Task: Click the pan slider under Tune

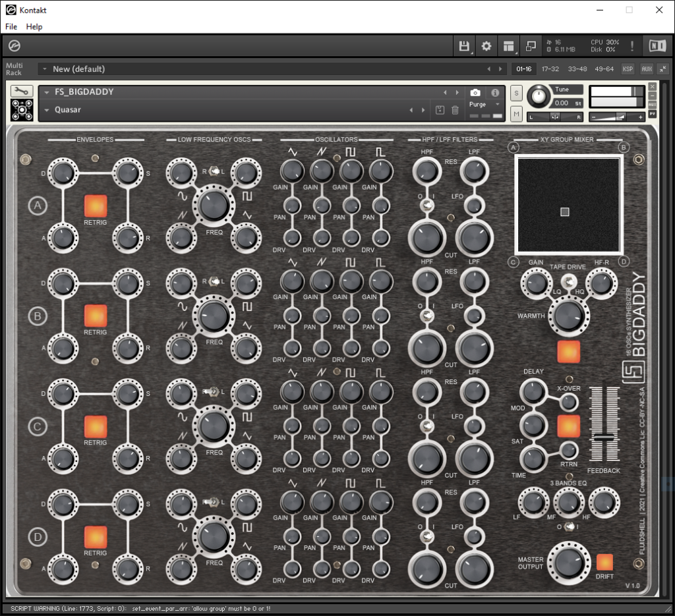Action: (555, 117)
